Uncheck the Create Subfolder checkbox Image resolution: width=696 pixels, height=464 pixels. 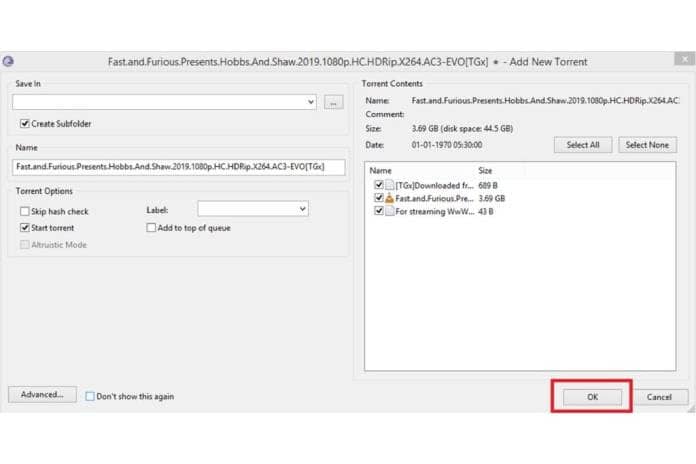(x=25, y=124)
